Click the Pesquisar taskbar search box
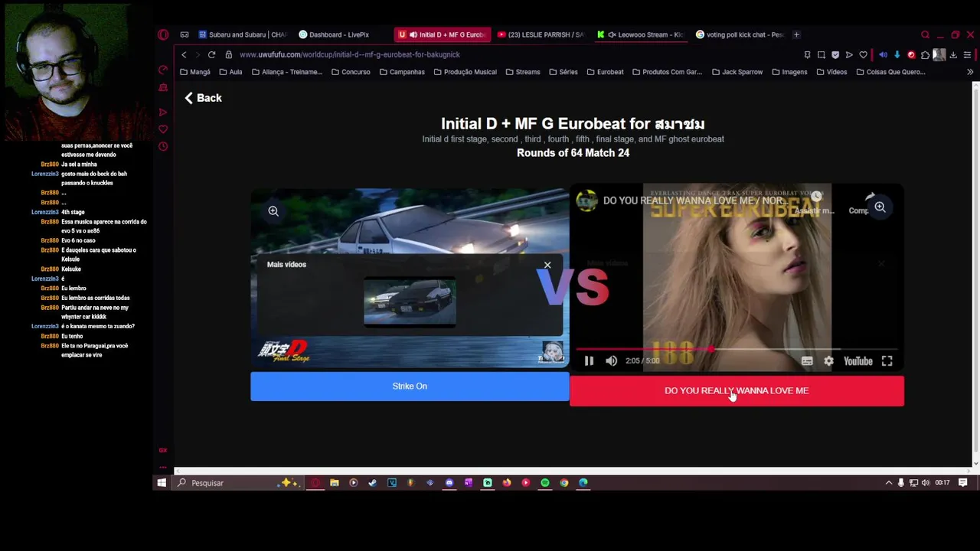980x551 pixels. (237, 483)
